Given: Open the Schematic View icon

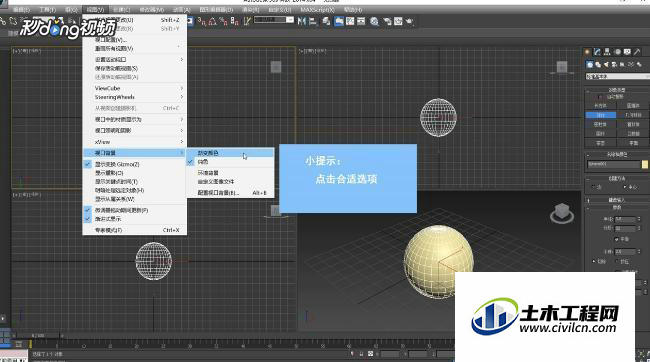Looking at the screenshot, I should 361,21.
